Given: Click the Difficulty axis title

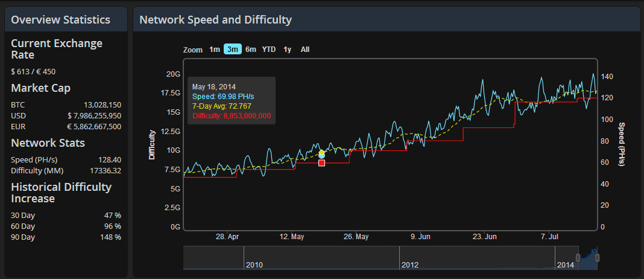Looking at the screenshot, I should coord(152,145).
